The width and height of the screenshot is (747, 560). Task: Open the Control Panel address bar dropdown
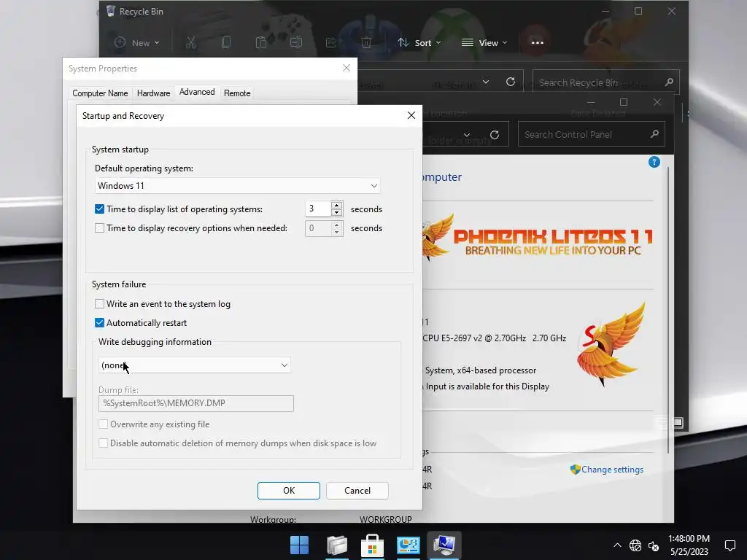click(467, 135)
